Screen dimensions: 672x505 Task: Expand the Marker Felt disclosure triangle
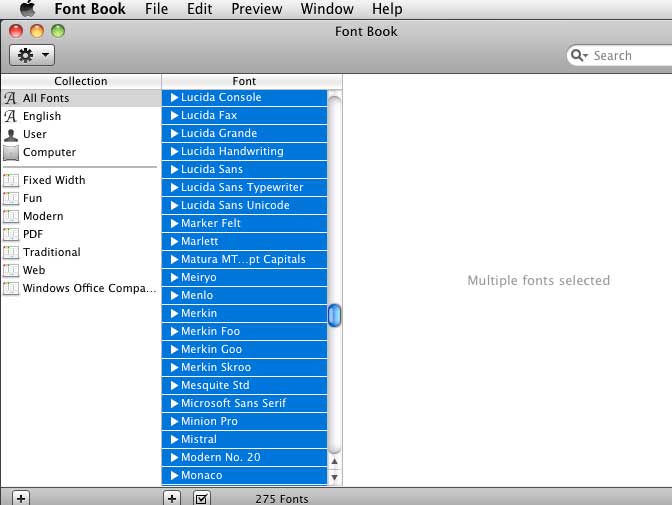tap(174, 224)
